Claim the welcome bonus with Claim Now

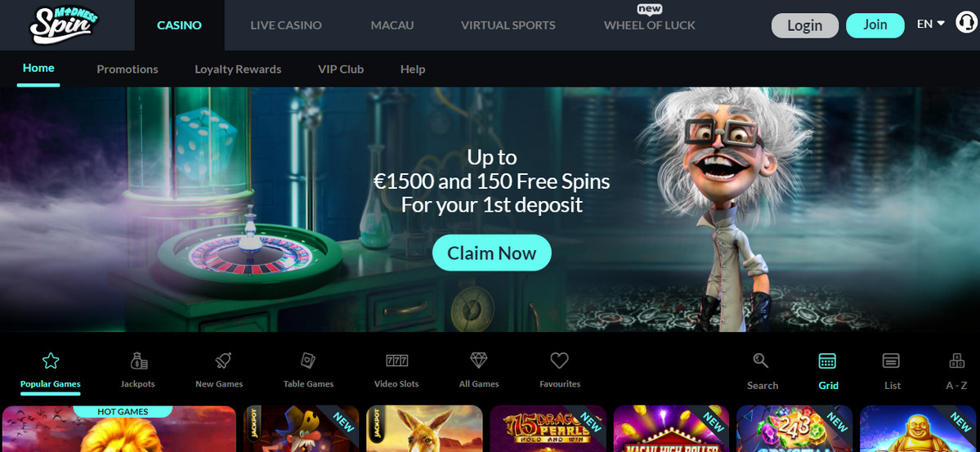coord(492,253)
